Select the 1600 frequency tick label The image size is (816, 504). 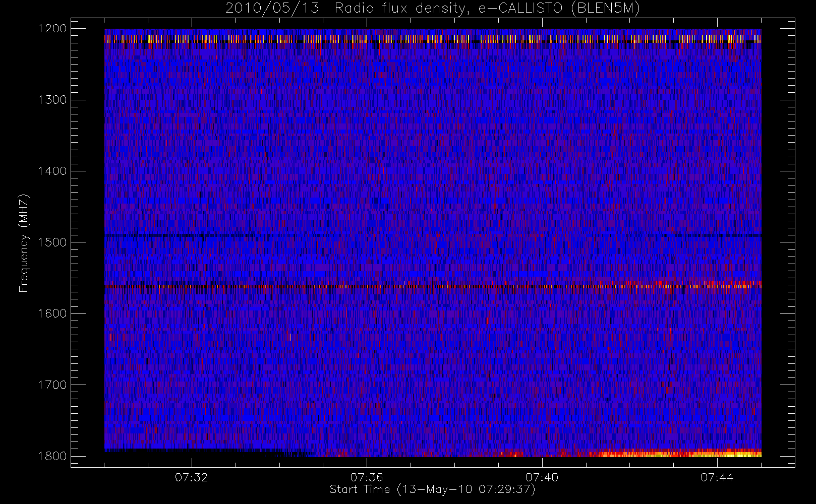pos(52,313)
